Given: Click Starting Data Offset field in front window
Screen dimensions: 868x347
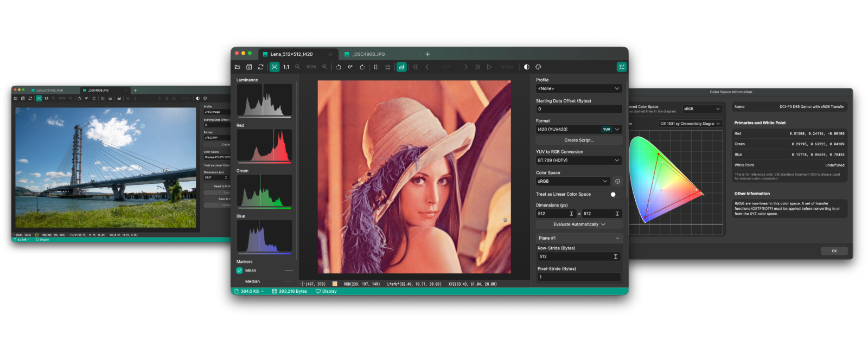Looking at the screenshot, I should coord(579,109).
